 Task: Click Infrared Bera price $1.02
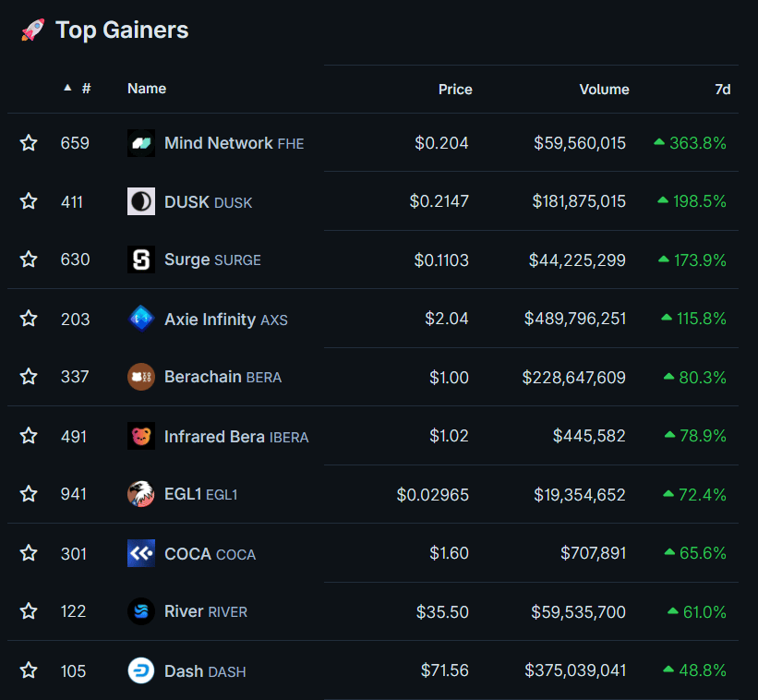(449, 436)
